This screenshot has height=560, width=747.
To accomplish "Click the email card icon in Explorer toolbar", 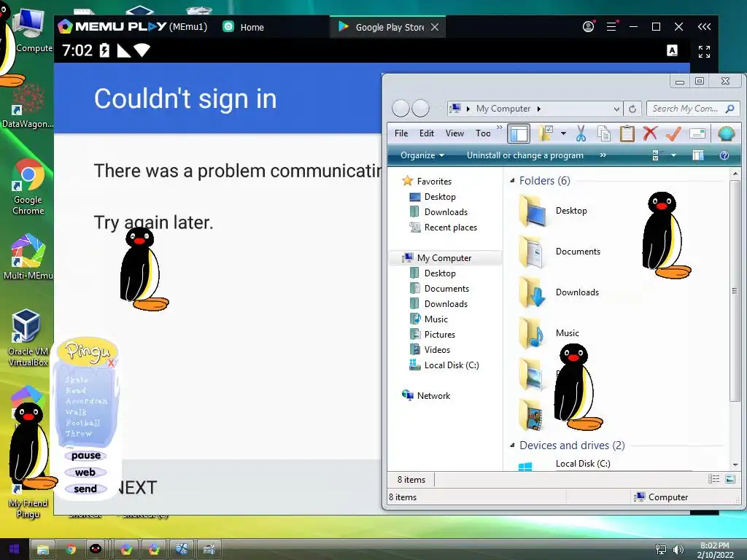I will [x=697, y=134].
